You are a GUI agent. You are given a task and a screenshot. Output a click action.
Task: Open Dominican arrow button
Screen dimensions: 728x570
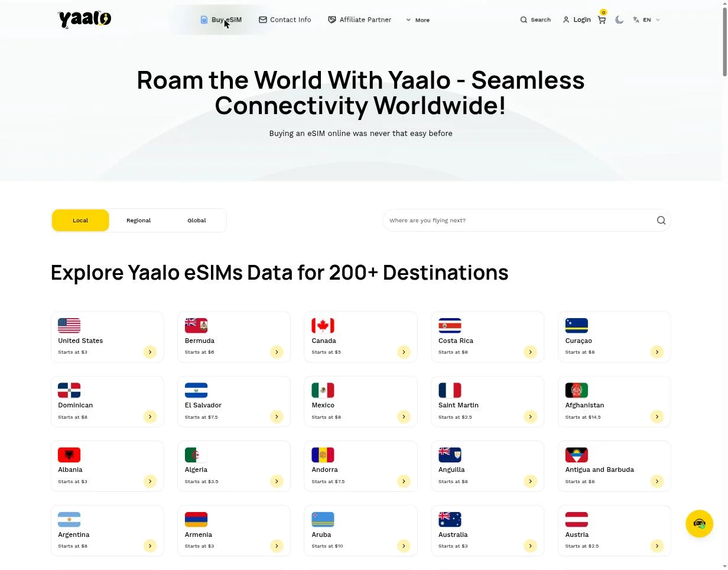[x=150, y=417]
